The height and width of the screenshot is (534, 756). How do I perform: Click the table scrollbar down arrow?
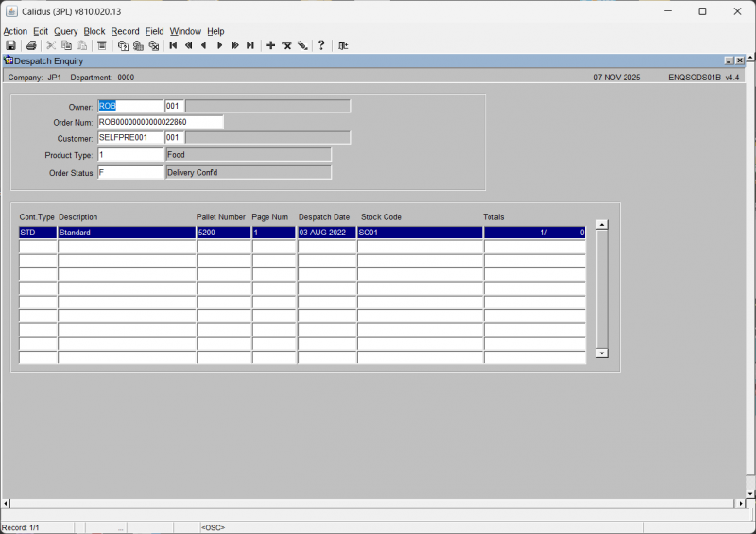point(602,353)
